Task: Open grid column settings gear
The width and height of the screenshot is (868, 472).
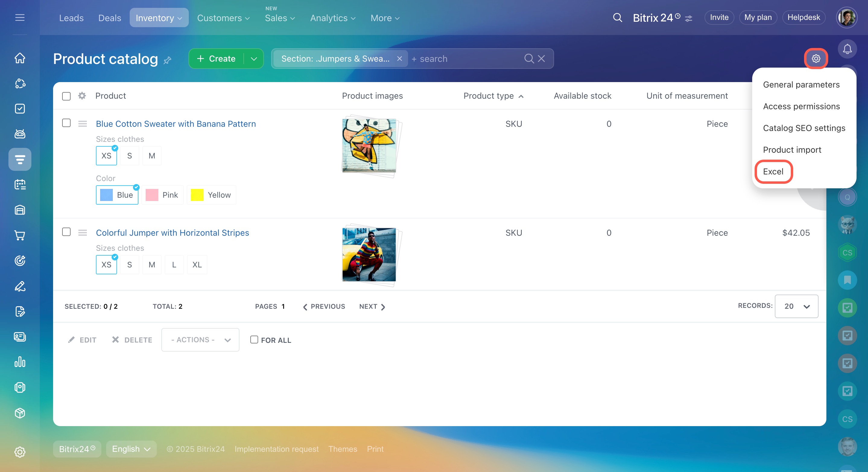Action: coord(82,96)
